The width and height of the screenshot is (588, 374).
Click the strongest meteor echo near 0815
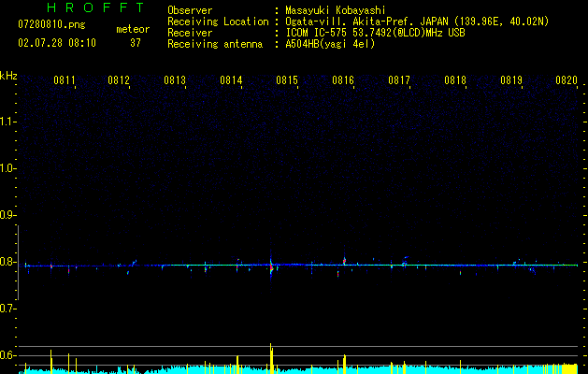pyautogui.click(x=271, y=266)
